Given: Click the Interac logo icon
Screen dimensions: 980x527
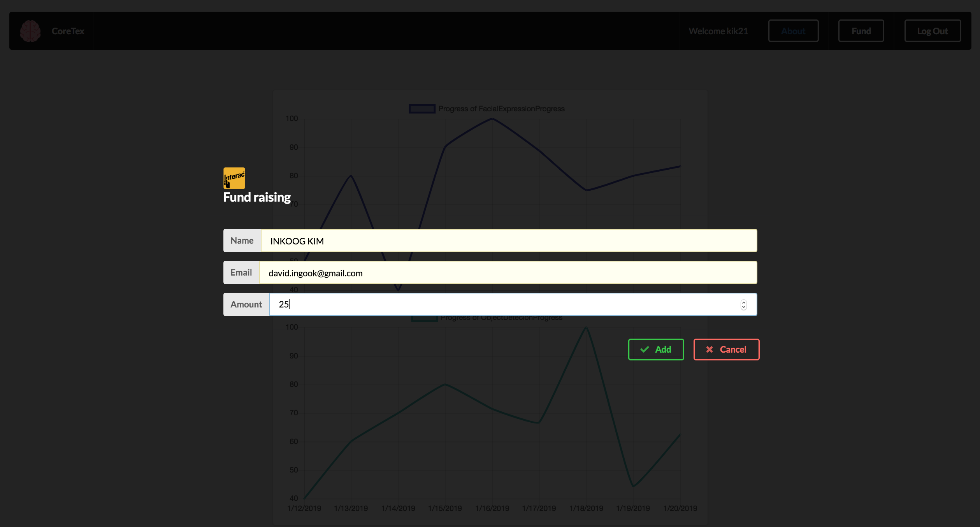Looking at the screenshot, I should 234,178.
